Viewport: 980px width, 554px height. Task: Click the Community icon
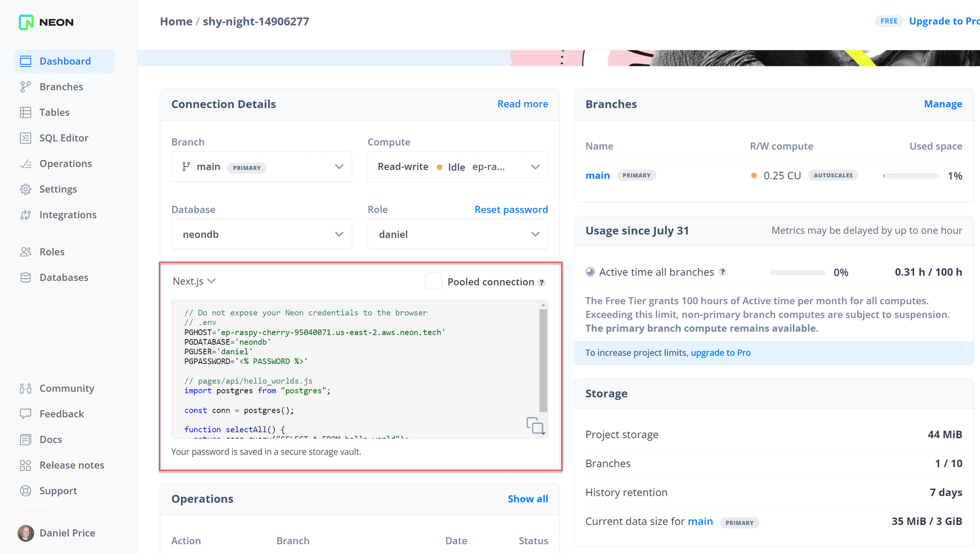click(26, 389)
